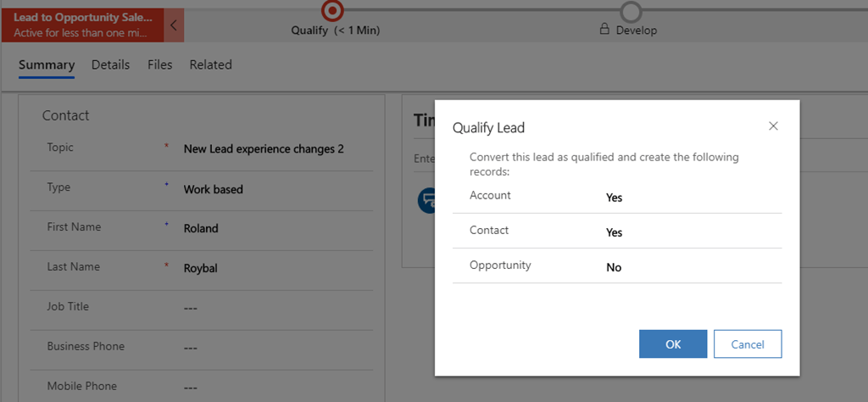Switch to the Details tab
868x402 pixels.
point(111,64)
